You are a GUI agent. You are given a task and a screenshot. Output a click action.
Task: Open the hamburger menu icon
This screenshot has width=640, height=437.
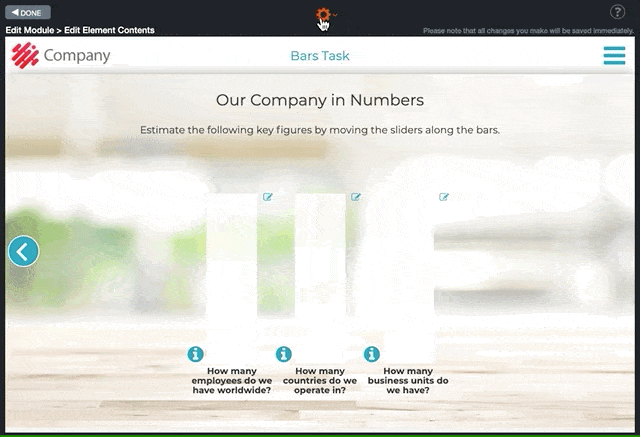tap(614, 55)
